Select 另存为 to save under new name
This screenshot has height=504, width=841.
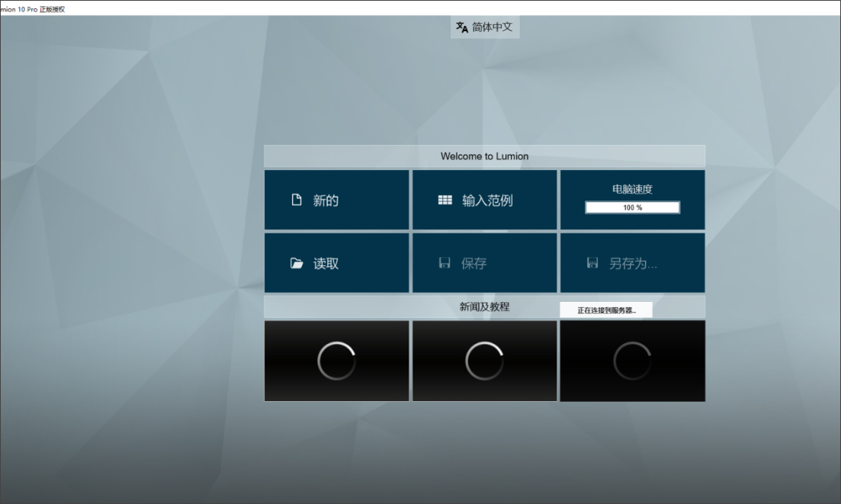pos(633,262)
